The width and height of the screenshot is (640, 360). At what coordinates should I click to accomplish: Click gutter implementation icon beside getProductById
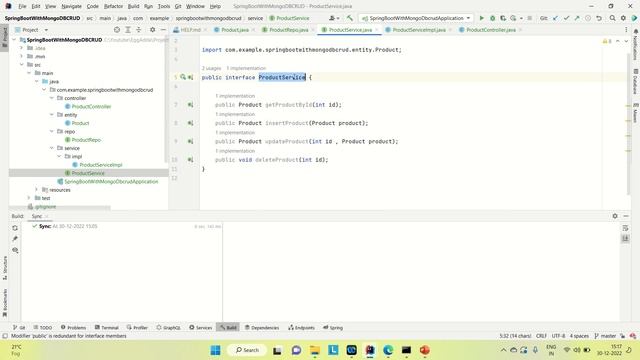click(x=190, y=105)
